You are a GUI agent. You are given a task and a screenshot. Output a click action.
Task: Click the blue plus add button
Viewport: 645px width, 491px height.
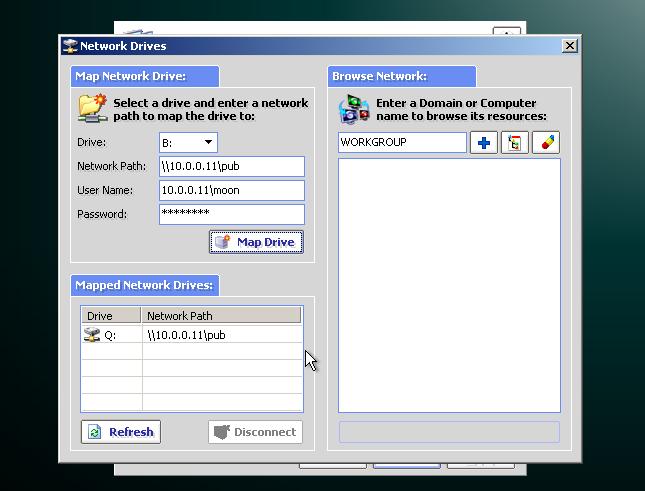pos(484,143)
